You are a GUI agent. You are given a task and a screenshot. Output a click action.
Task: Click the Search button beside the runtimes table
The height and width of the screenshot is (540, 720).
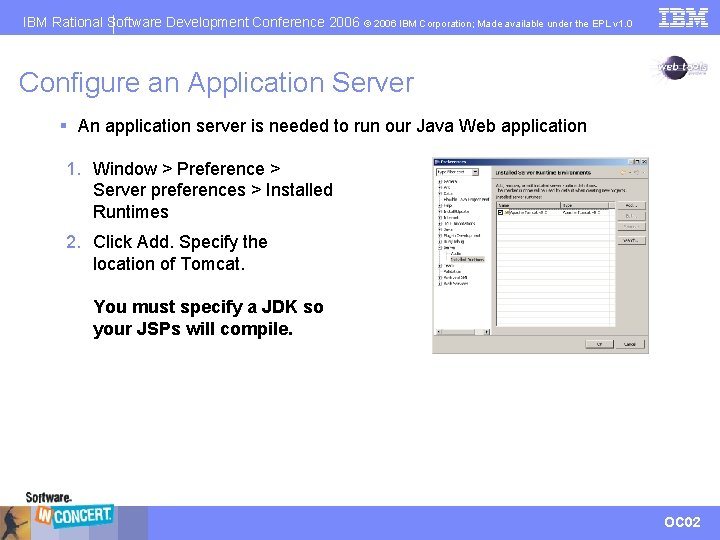(631, 240)
